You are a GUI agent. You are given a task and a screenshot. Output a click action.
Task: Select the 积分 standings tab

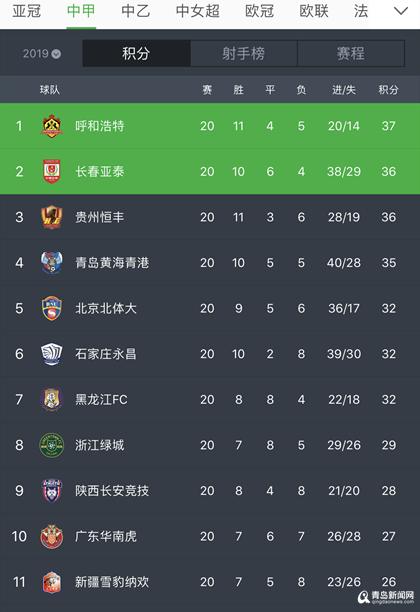point(136,53)
